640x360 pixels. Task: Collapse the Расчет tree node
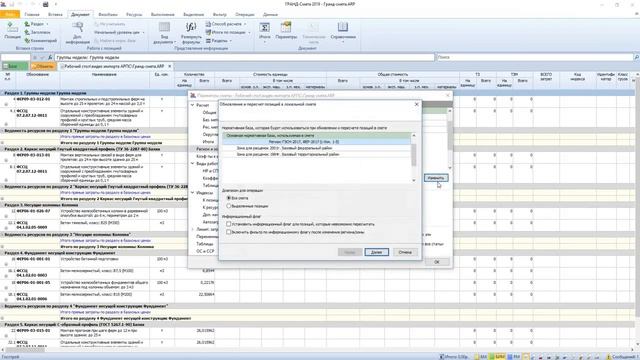[x=193, y=105]
